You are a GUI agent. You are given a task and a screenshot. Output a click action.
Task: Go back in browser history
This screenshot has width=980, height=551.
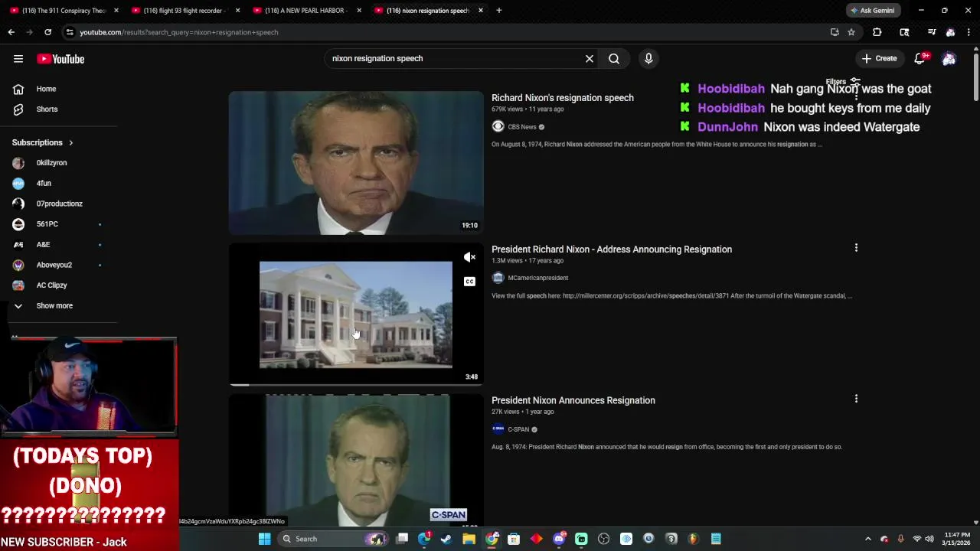(x=11, y=32)
